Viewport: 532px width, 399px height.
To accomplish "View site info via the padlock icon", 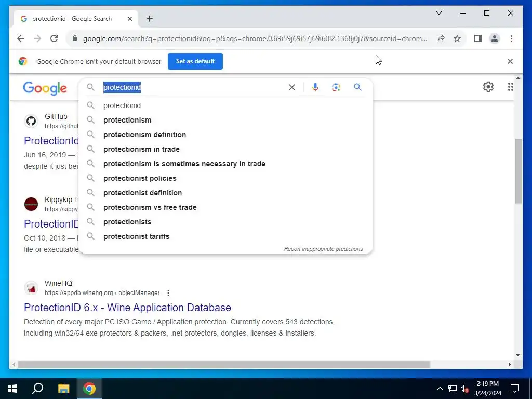I will [x=75, y=38].
